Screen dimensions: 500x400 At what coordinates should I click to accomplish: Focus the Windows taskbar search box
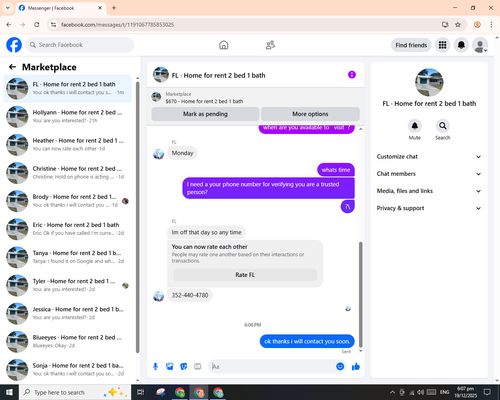pyautogui.click(x=75, y=392)
